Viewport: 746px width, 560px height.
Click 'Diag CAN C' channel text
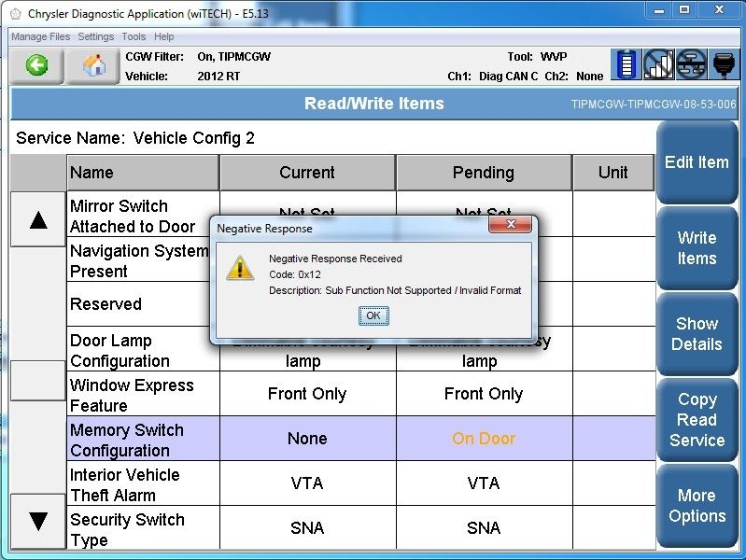click(508, 77)
